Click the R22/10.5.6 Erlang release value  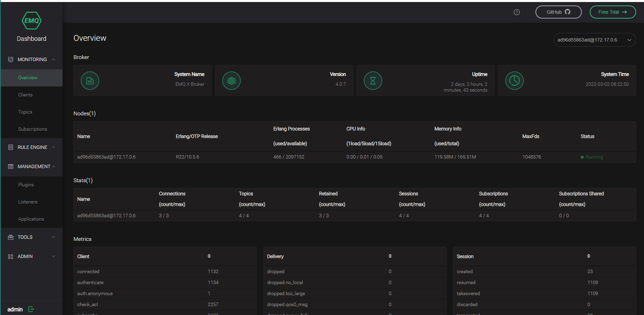pos(188,157)
